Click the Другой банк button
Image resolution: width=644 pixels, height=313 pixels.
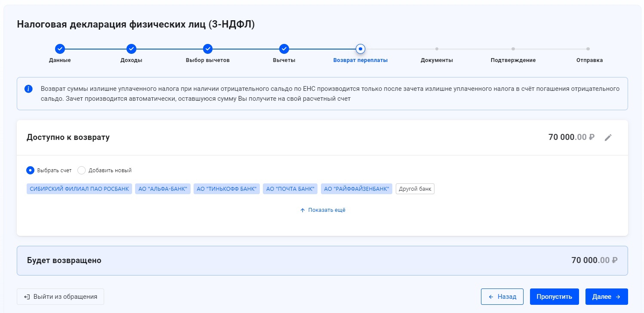[415, 189]
